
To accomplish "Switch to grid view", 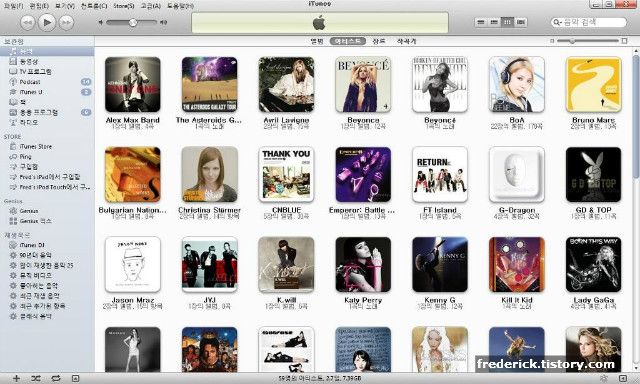I will (x=507, y=22).
